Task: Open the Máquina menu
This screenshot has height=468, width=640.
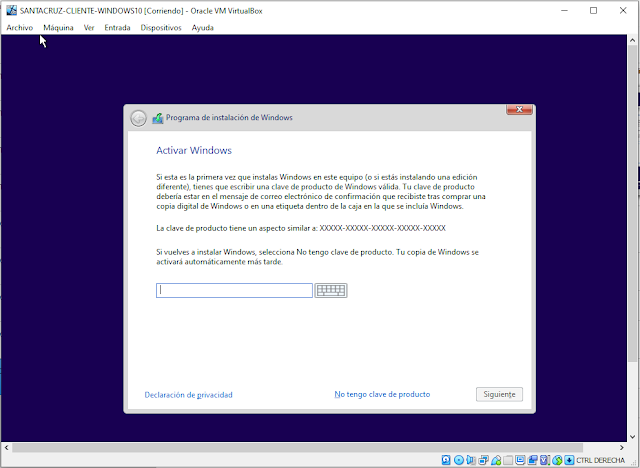Action: [58, 28]
